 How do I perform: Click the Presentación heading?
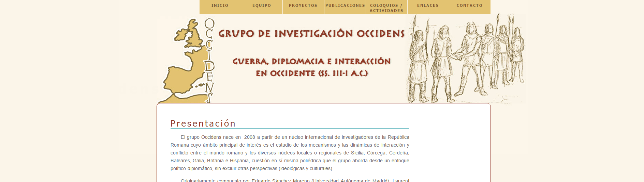pyautogui.click(x=203, y=123)
